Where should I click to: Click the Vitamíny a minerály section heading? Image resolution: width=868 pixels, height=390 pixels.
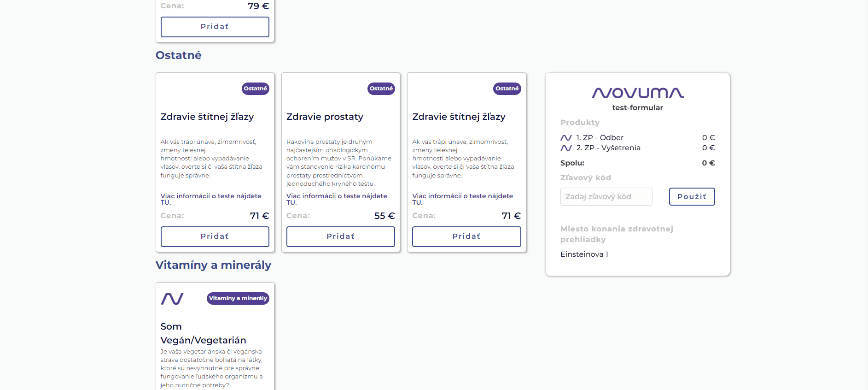click(x=213, y=265)
